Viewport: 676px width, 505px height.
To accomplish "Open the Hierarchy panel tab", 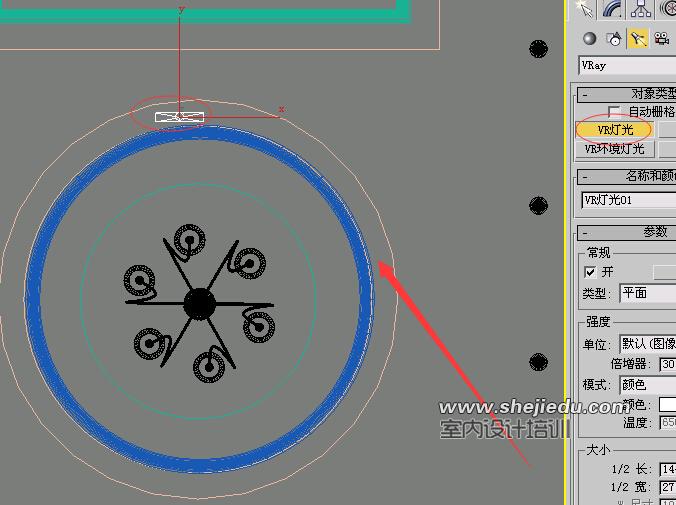I will pyautogui.click(x=640, y=9).
